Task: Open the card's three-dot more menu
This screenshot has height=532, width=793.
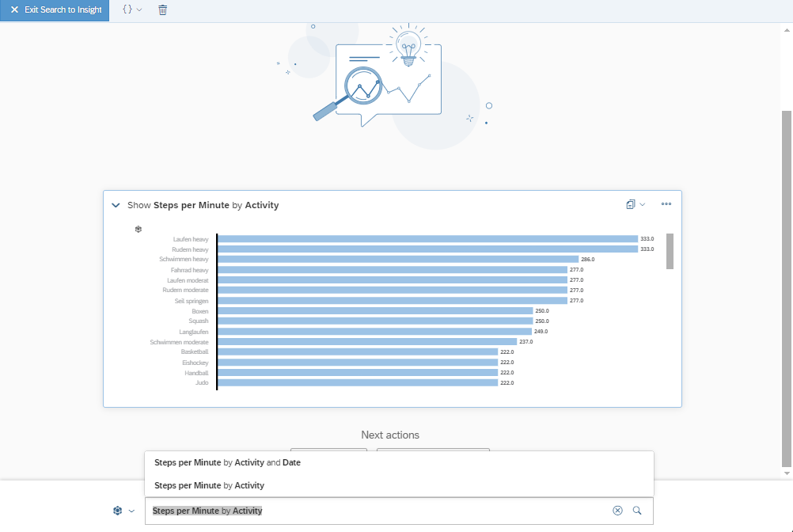Action: 666,204
